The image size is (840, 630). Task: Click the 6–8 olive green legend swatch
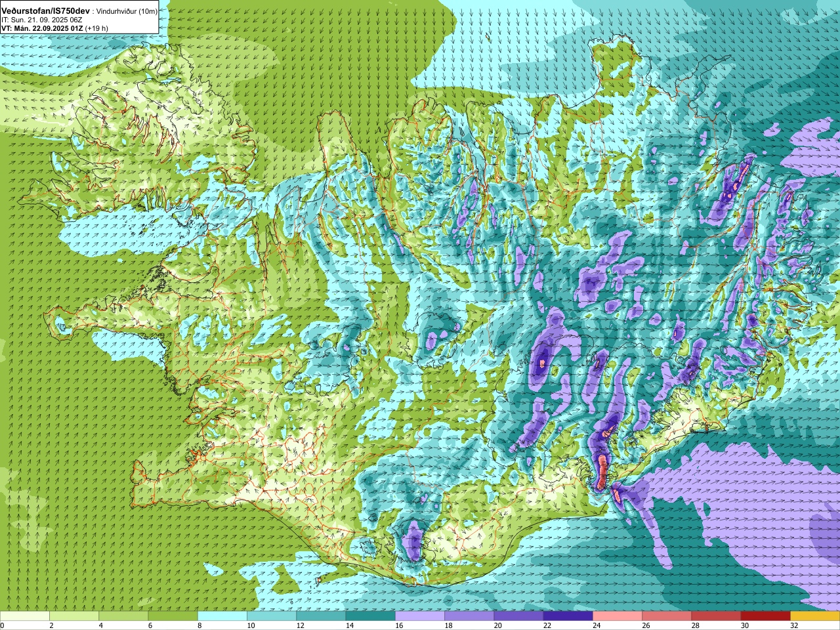tap(173, 616)
